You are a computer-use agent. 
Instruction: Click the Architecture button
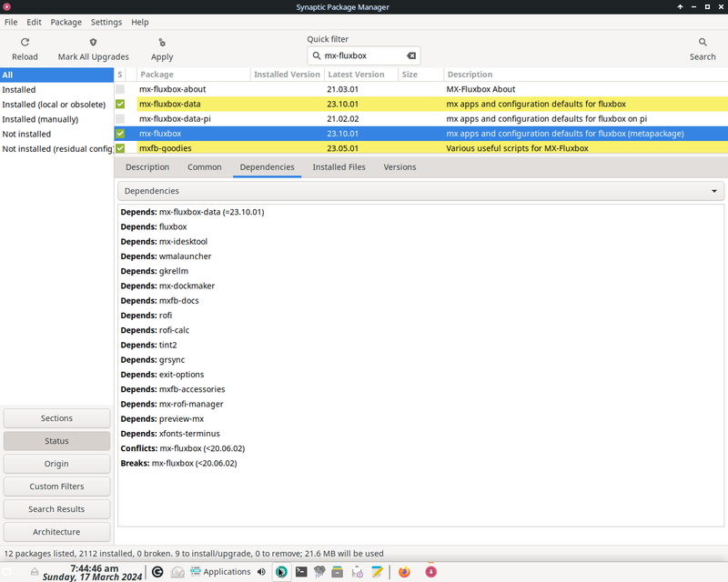tap(56, 532)
